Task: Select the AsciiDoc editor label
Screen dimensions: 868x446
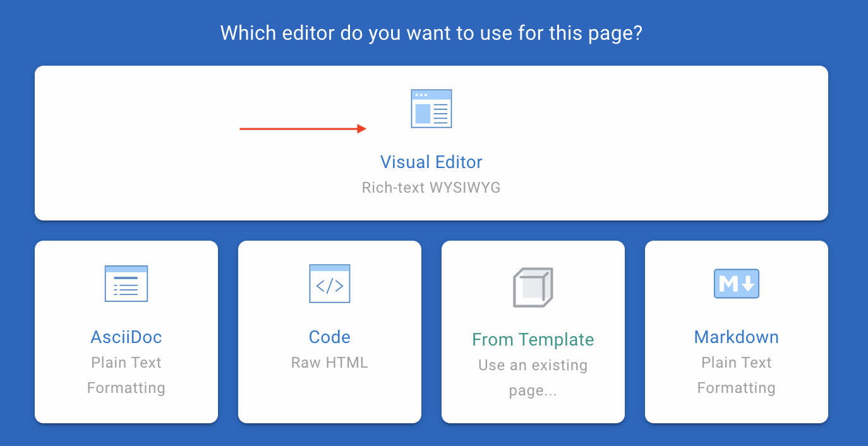Action: click(126, 337)
